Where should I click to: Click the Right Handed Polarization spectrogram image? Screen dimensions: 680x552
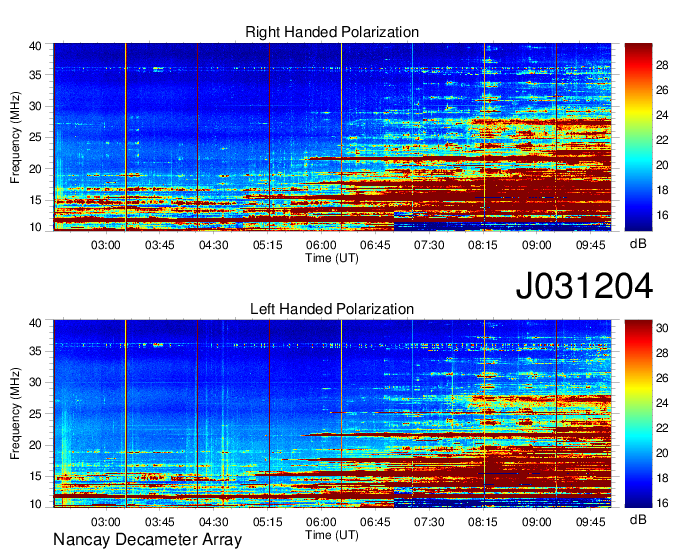tap(332, 137)
